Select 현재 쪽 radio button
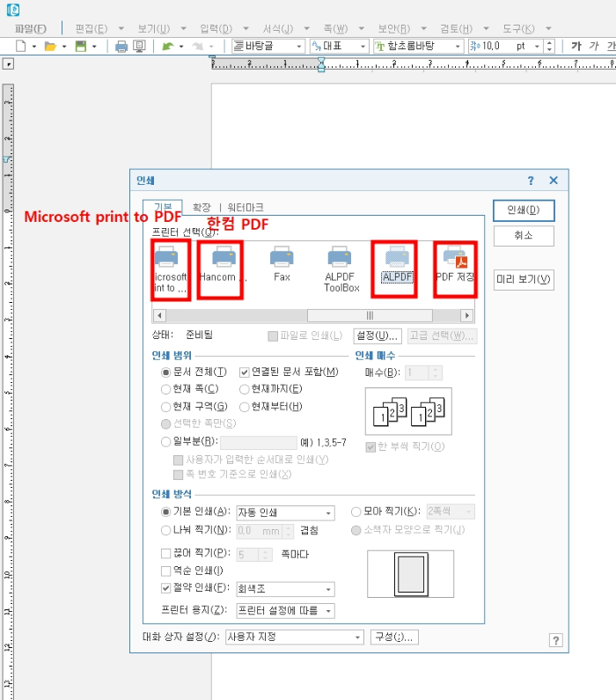Viewport: 616px width, 700px height. coord(165,389)
